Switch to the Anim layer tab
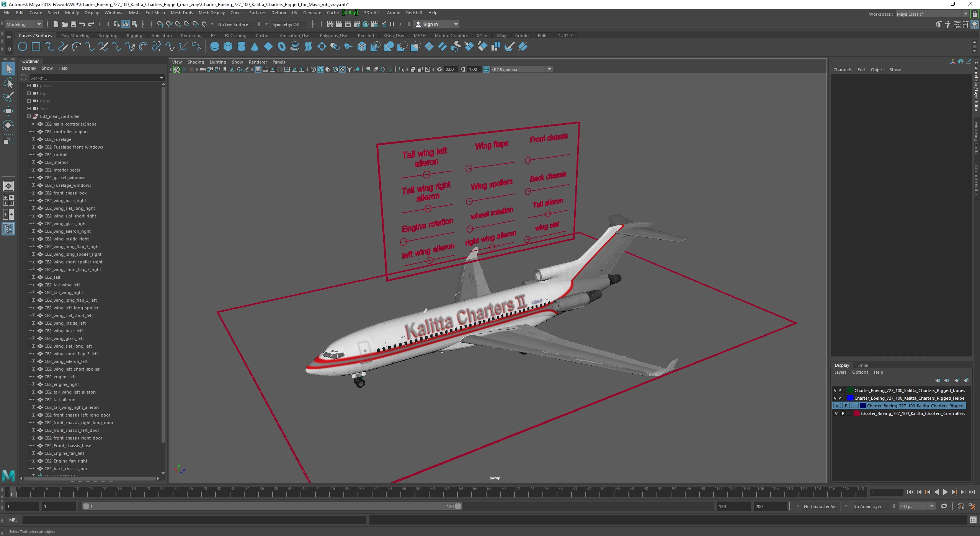 click(x=863, y=365)
